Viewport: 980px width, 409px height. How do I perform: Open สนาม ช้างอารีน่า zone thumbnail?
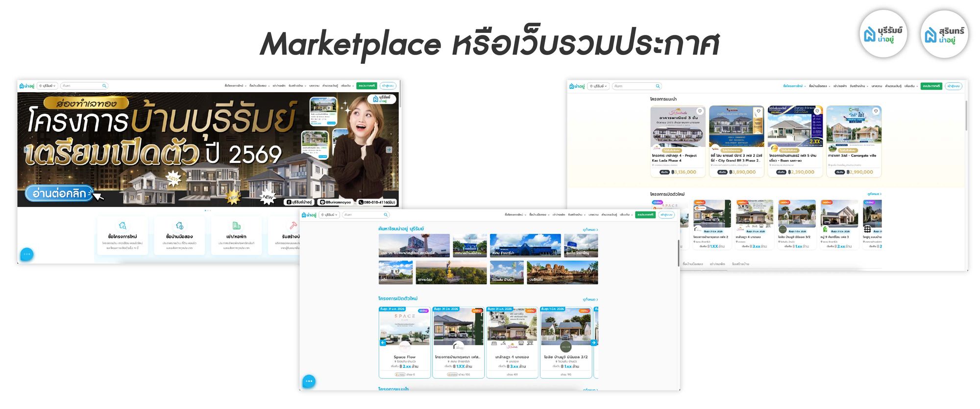[525, 246]
